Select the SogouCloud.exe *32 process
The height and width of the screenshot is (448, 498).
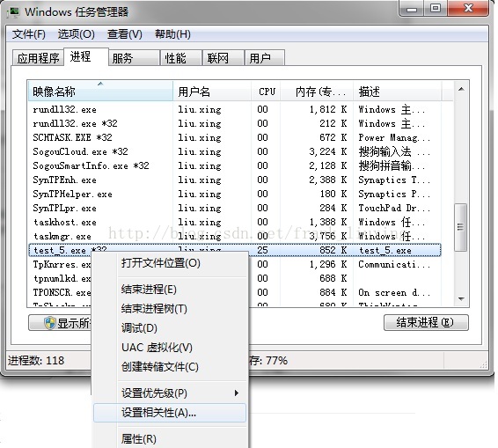(x=234, y=151)
